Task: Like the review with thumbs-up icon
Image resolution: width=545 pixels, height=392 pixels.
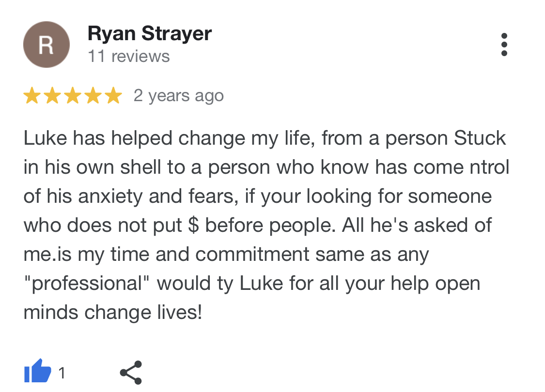Action: (37, 371)
